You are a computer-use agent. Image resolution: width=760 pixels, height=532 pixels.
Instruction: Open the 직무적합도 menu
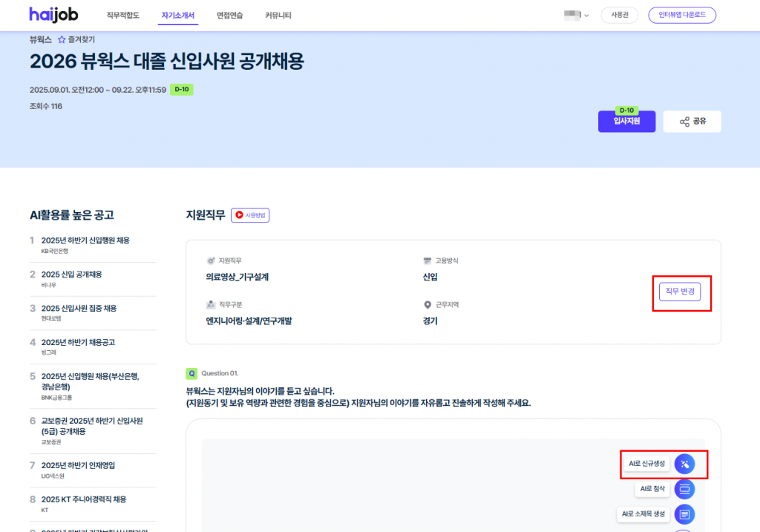tap(122, 16)
